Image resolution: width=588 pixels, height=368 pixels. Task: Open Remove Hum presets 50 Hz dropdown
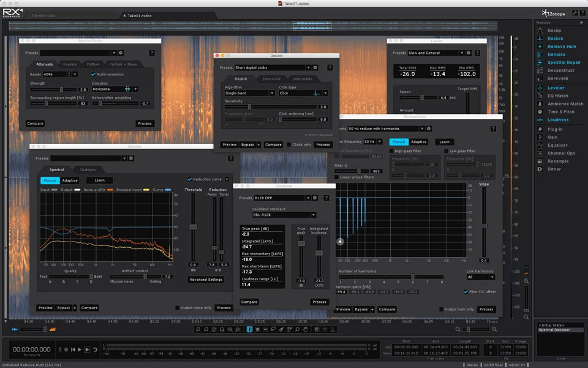[386, 128]
